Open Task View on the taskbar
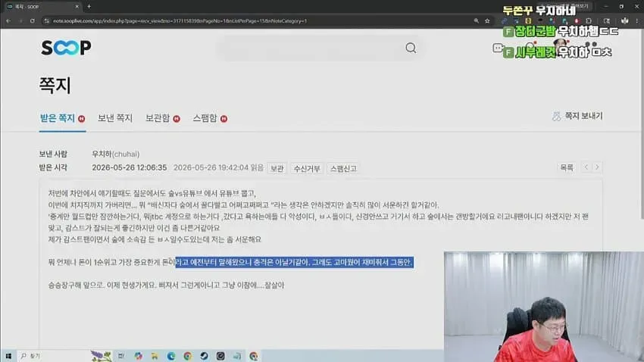The width and height of the screenshot is (644, 362). coord(121,356)
